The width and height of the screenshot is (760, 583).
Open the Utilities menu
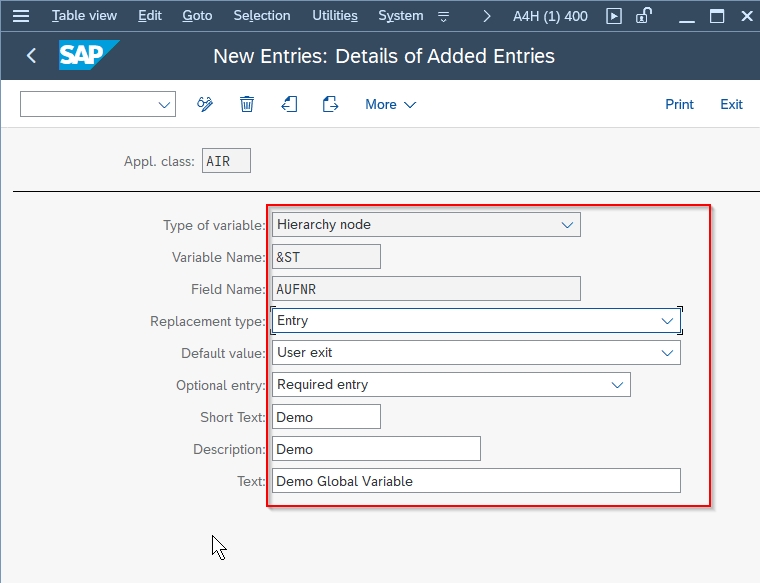(334, 16)
